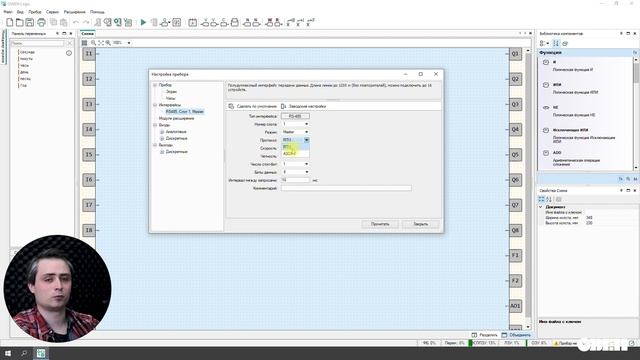Choose ASCII from the protocol list

tap(295, 153)
